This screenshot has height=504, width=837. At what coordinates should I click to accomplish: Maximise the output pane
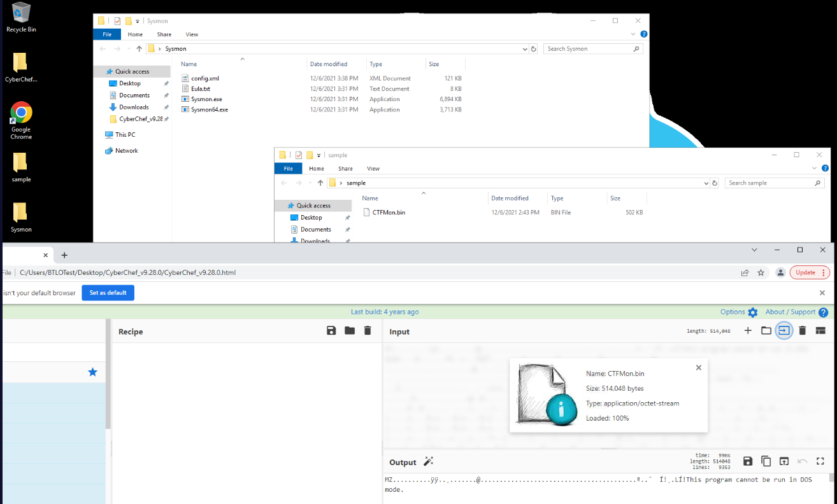point(820,461)
